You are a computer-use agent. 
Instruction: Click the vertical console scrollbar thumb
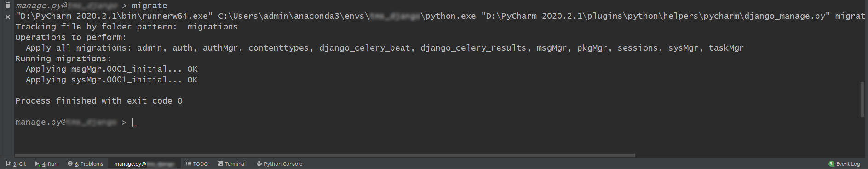click(x=862, y=99)
